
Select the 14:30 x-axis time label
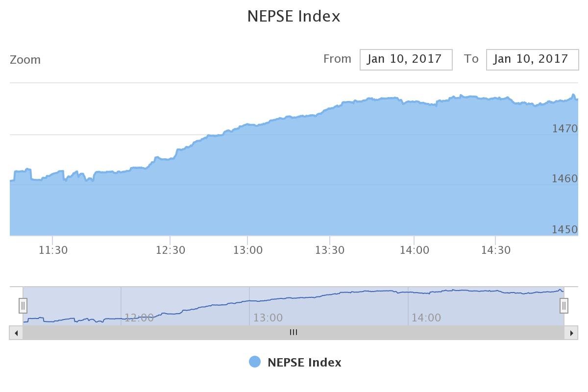click(496, 250)
